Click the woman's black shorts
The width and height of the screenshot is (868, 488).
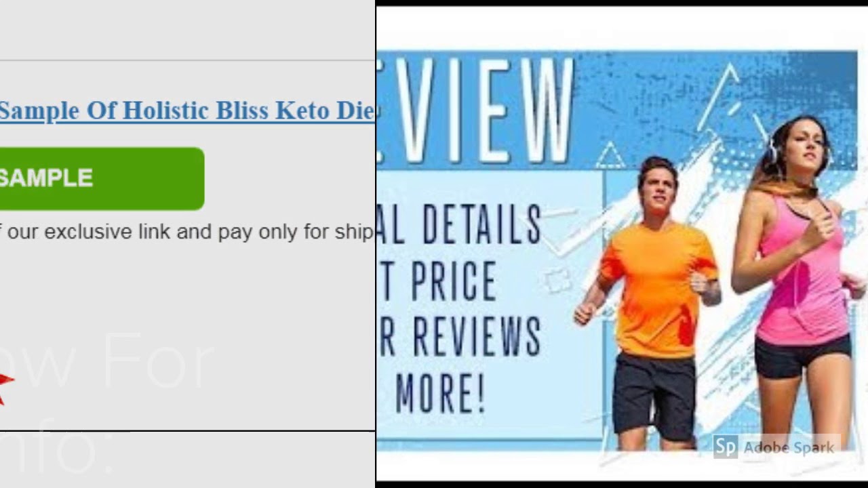803,354
